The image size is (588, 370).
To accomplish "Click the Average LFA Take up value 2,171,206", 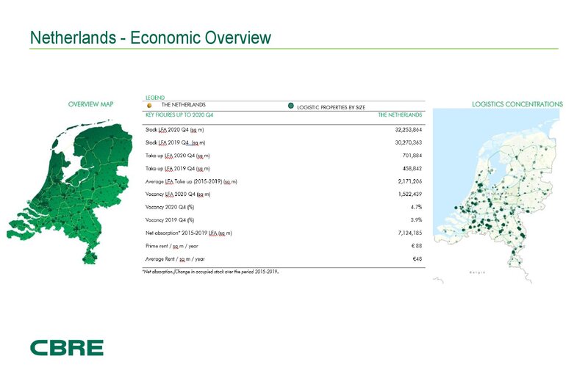I will pos(406,181).
